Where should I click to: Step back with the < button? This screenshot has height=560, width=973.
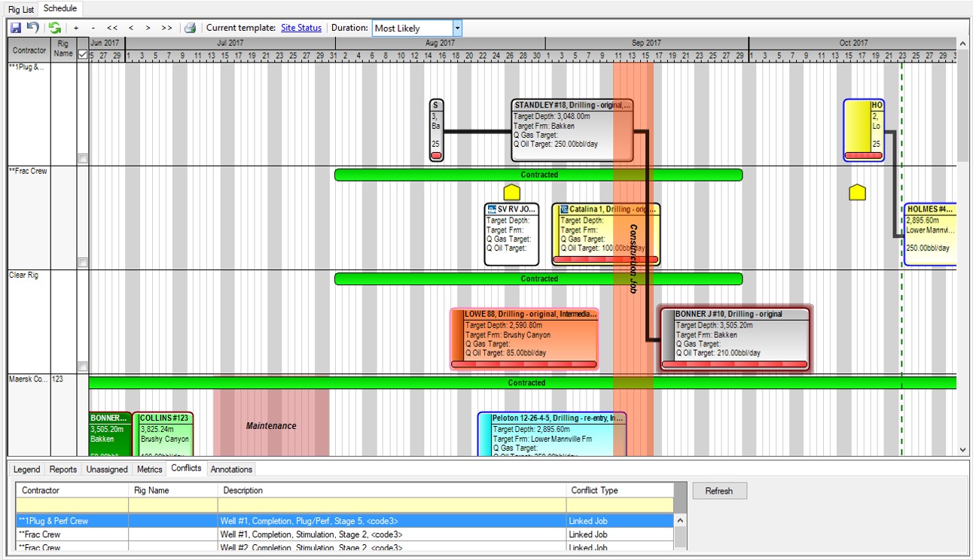point(131,28)
